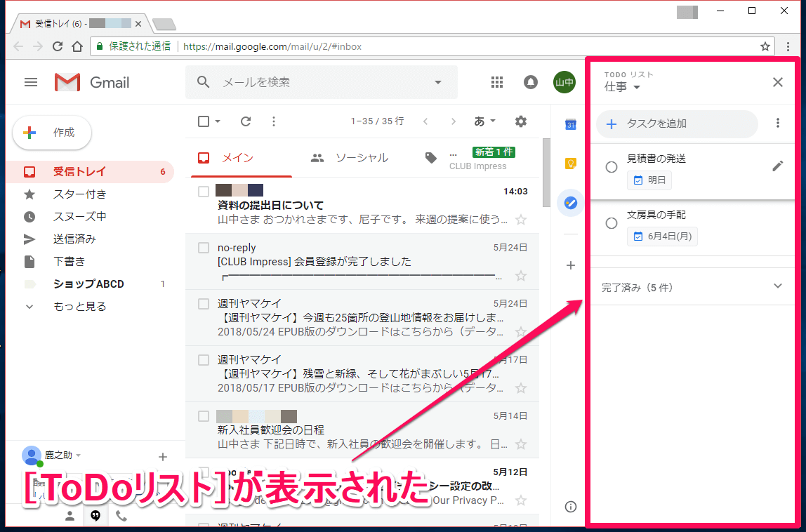Reload the page in Chrome
Viewport: 806px width, 532px height.
[x=58, y=46]
